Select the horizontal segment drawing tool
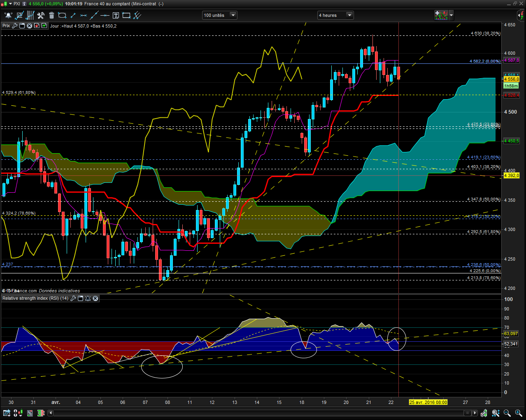The width and height of the screenshot is (526, 420). click(84, 16)
